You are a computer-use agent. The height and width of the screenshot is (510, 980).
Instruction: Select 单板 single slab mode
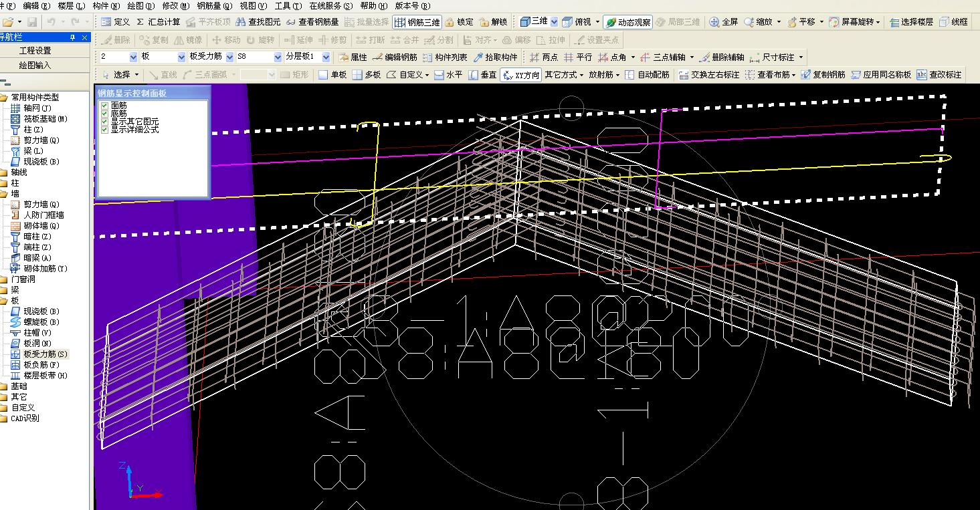[x=332, y=75]
